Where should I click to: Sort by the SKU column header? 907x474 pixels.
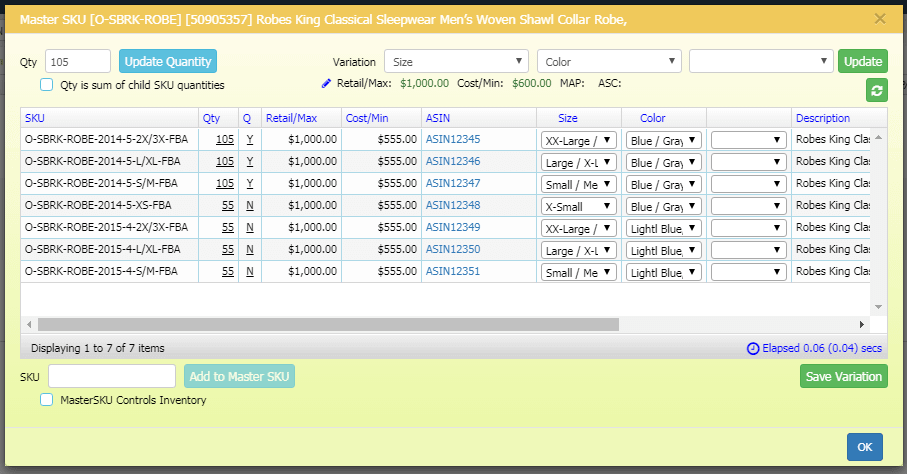pos(35,118)
